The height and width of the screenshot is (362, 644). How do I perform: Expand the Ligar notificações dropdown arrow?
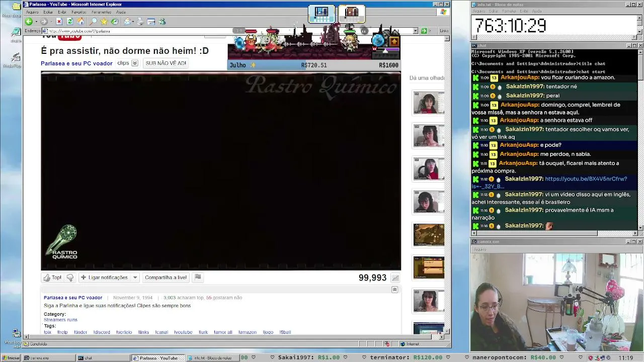coord(135,278)
